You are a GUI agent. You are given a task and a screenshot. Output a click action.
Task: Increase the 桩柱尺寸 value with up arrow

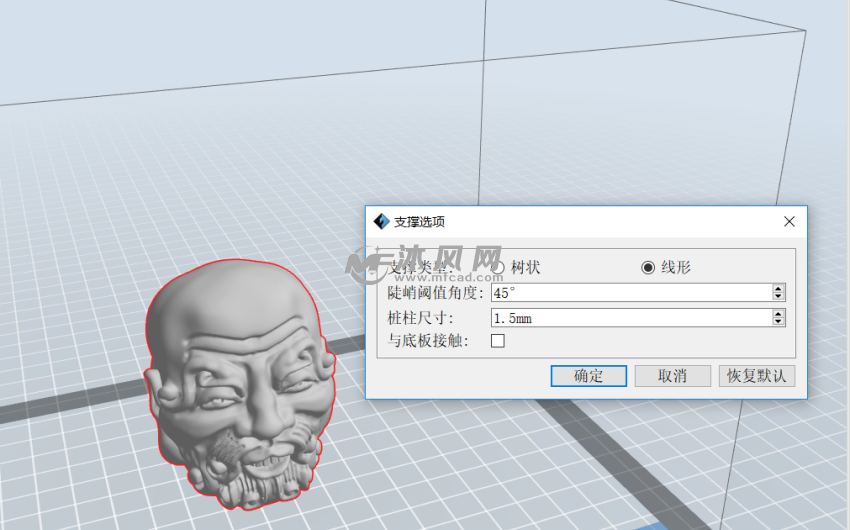pos(778,314)
